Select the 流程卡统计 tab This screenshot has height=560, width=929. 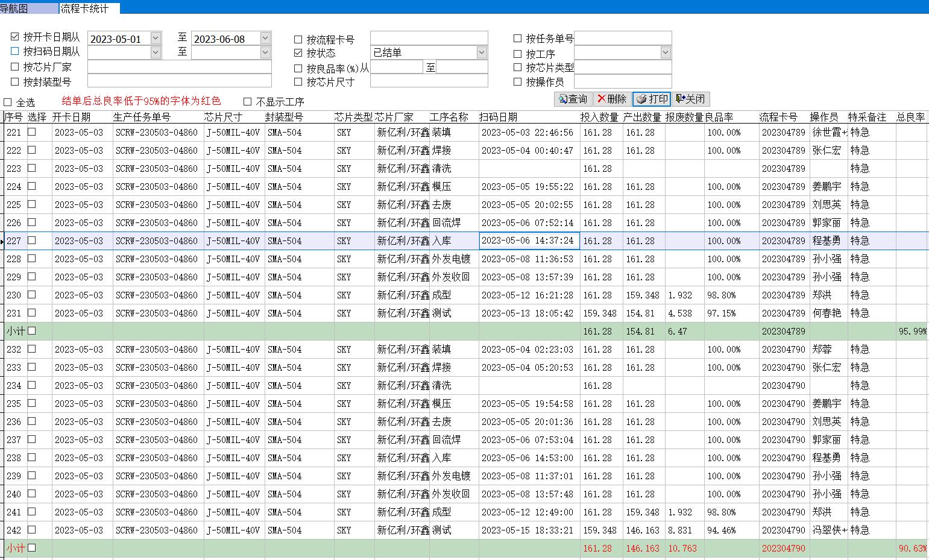84,8
